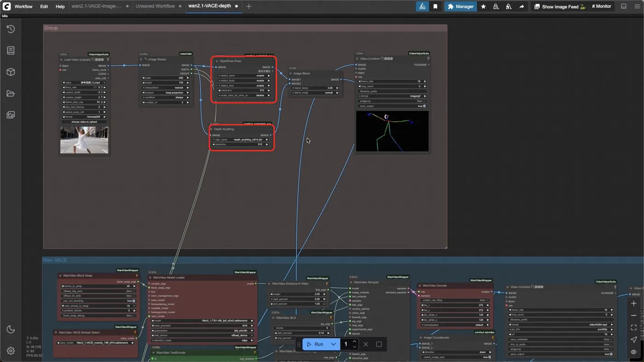644x362 pixels.
Task: Toggle save_output in lower Video Combine node
Action: click(561, 354)
